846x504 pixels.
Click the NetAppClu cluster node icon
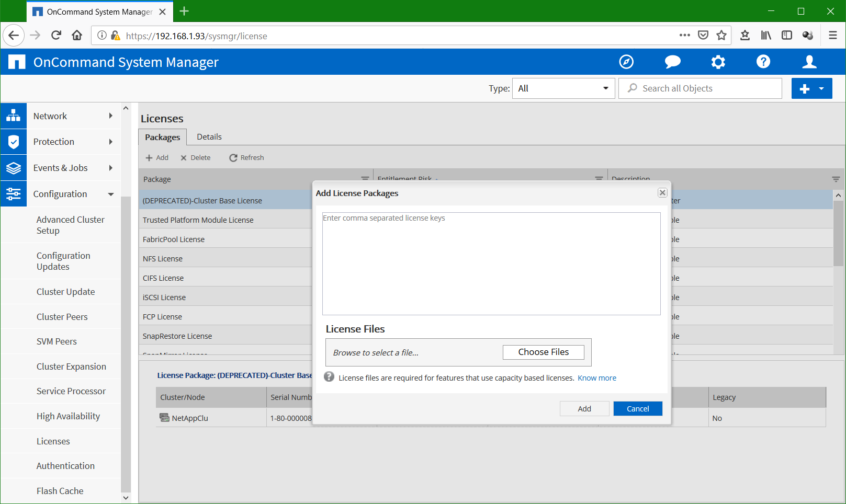point(164,418)
